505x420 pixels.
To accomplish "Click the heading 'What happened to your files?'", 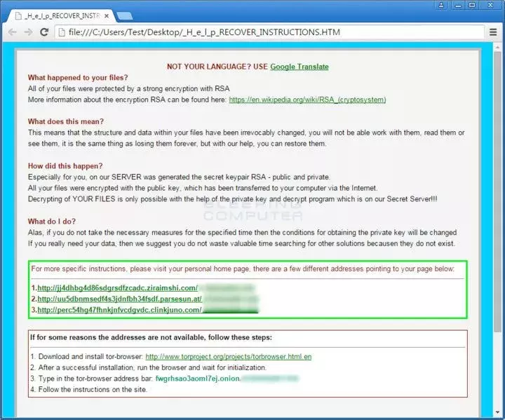I will 78,78.
